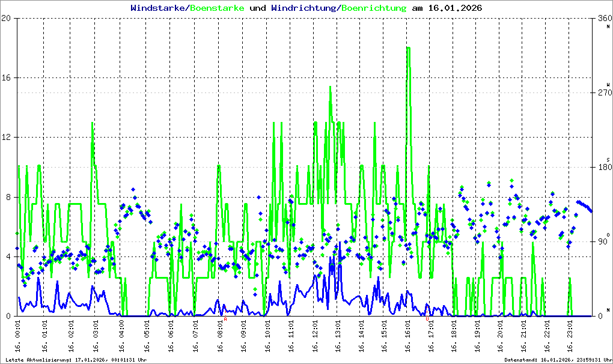Click the left axis value 8
Viewport: 613px width, 364px height.
tap(8, 197)
